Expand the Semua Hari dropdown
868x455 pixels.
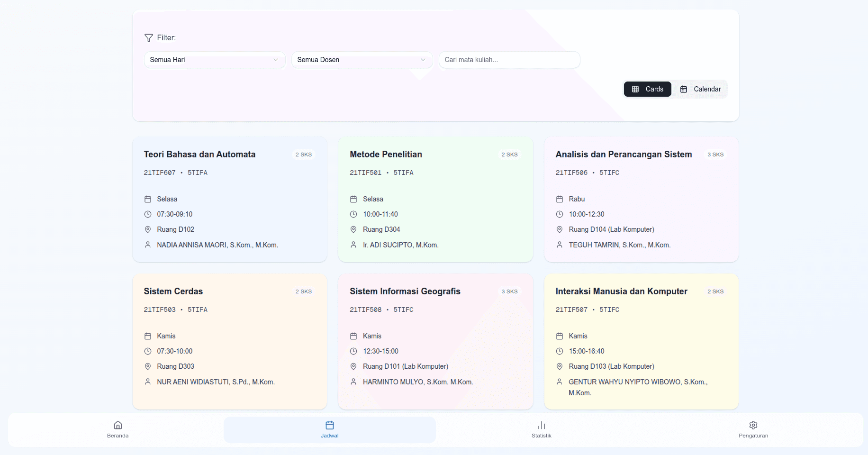[x=214, y=60]
